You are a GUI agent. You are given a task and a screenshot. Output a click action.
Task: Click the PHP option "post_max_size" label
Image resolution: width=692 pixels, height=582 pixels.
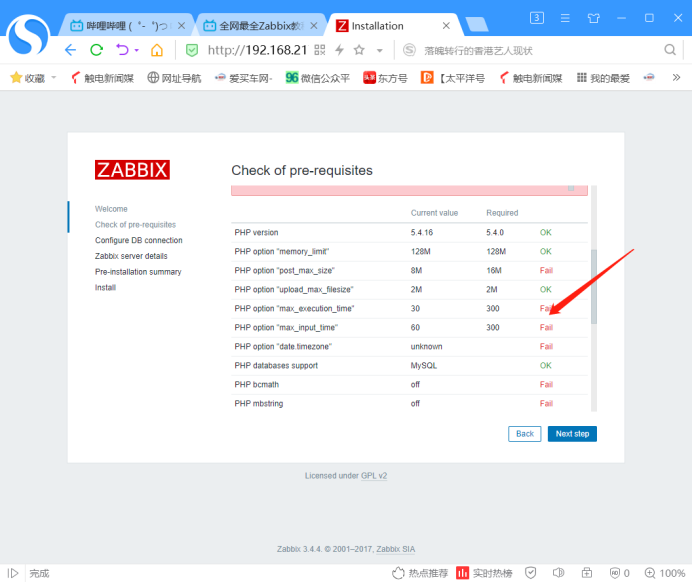285,270
